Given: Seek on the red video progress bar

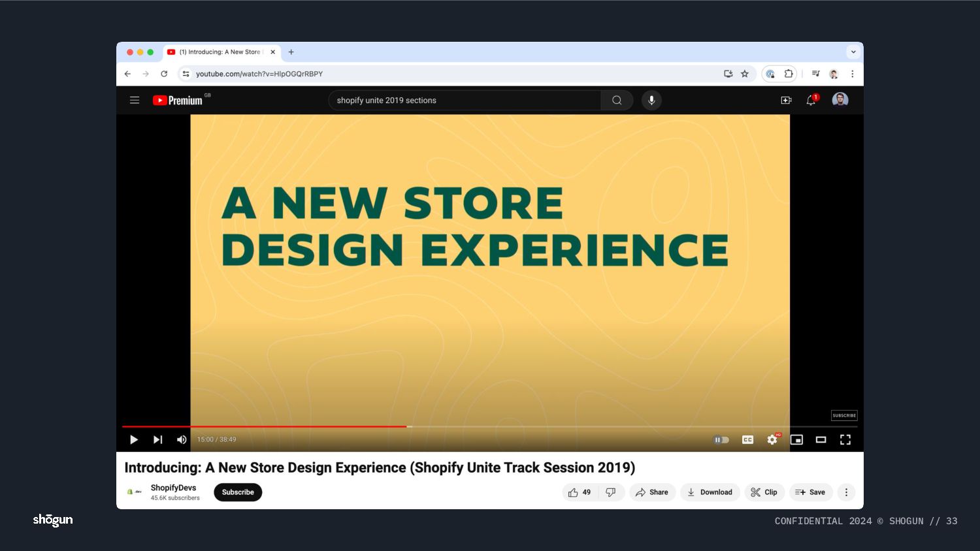Looking at the screenshot, I should (265, 426).
